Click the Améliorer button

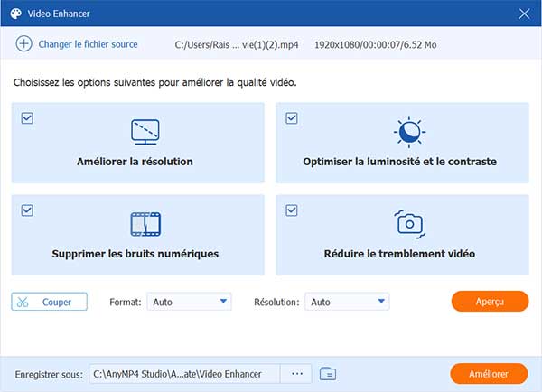coord(489,374)
